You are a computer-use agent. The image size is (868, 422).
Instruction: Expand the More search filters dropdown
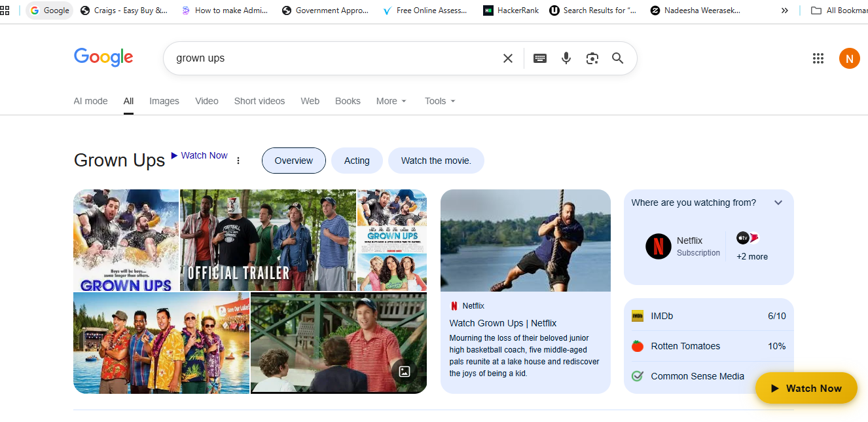pos(391,101)
